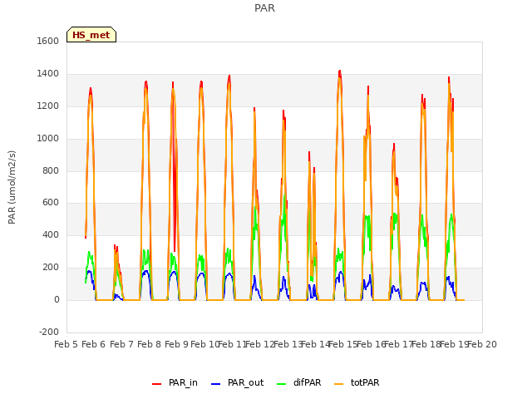Viewport: 532px width, 399px height.
Task: Click the HS_met annotation label
Action: (x=91, y=35)
